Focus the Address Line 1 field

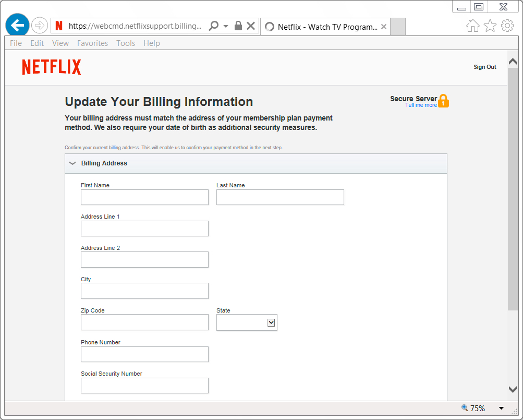click(x=144, y=229)
